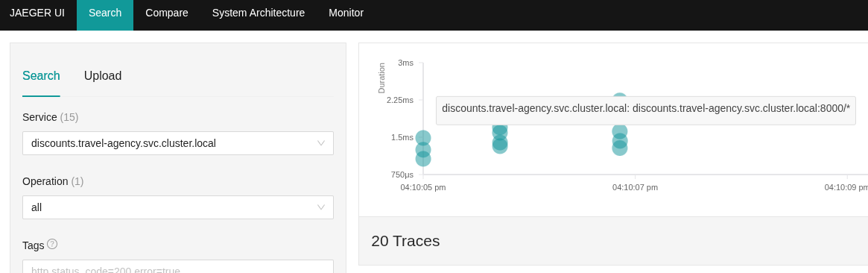Viewport: 868px width, 273px height.
Task: Click the Tags help question-mark icon
Action: [x=52, y=244]
